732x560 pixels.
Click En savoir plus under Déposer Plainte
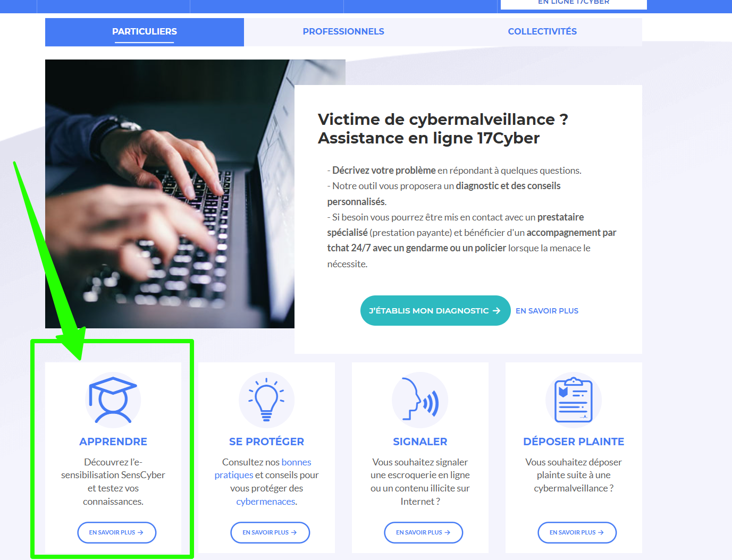pos(577,532)
